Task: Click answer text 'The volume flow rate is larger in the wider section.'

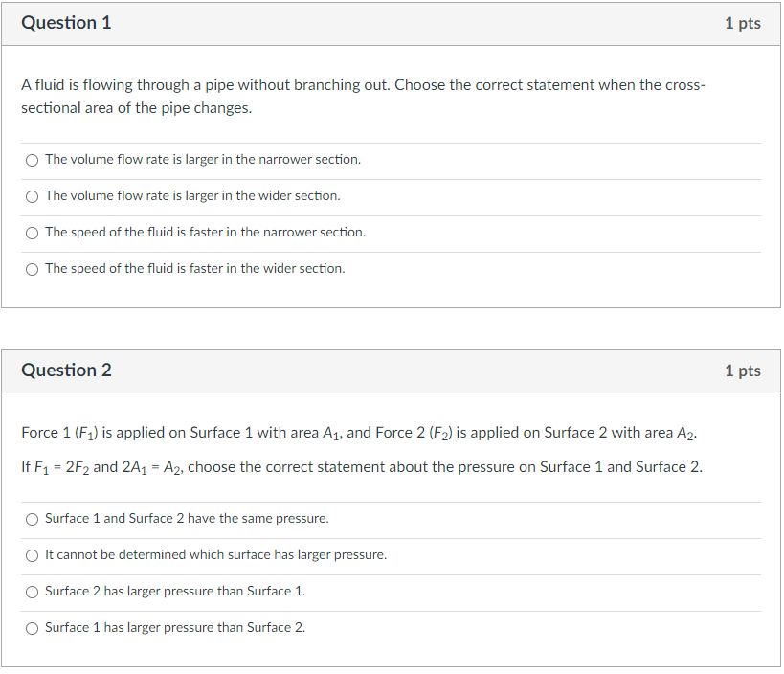Action: coord(192,196)
